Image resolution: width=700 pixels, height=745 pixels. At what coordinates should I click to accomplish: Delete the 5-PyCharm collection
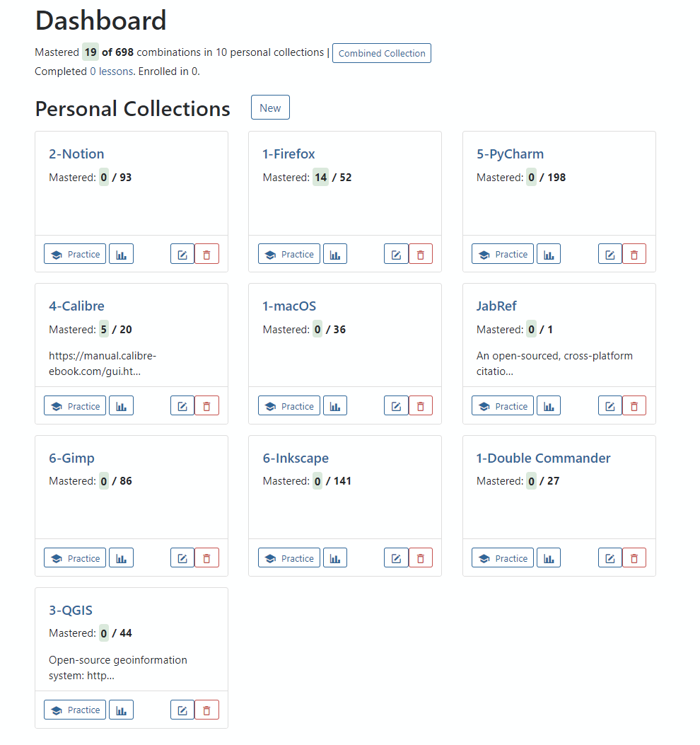click(634, 254)
